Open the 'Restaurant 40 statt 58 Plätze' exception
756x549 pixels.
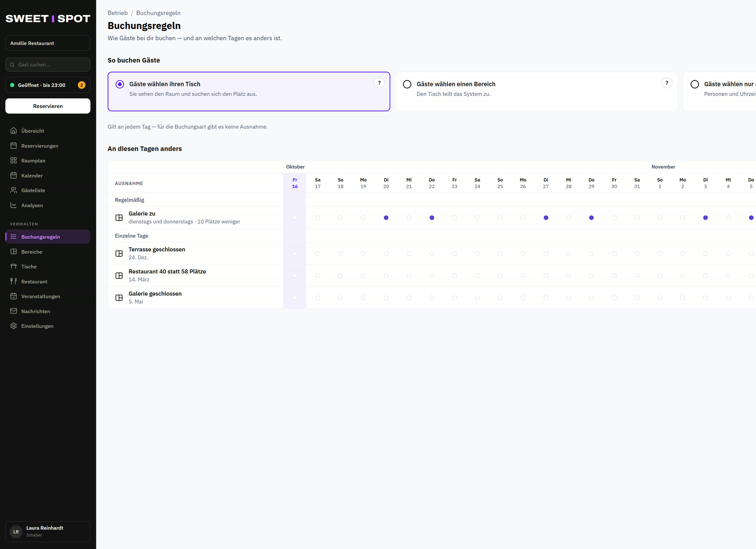point(167,272)
